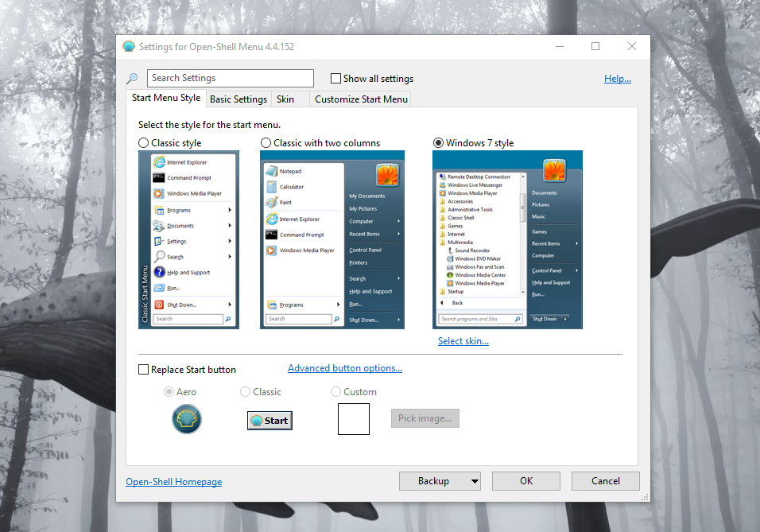The width and height of the screenshot is (760, 532).
Task: Select the Classic Start button image
Action: tap(269, 420)
